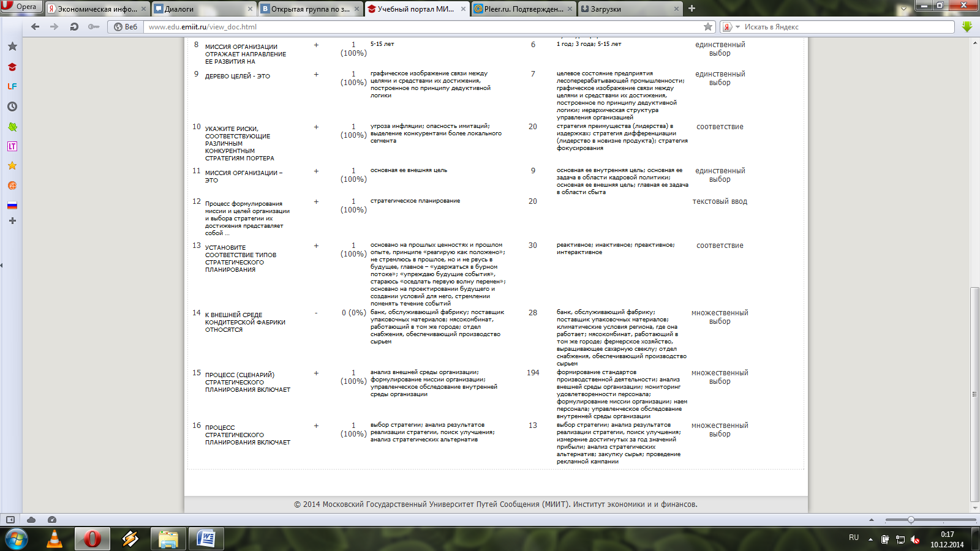This screenshot has height=551, width=980.
Task: Switch to the Диалоги tab
Action: (x=203, y=9)
